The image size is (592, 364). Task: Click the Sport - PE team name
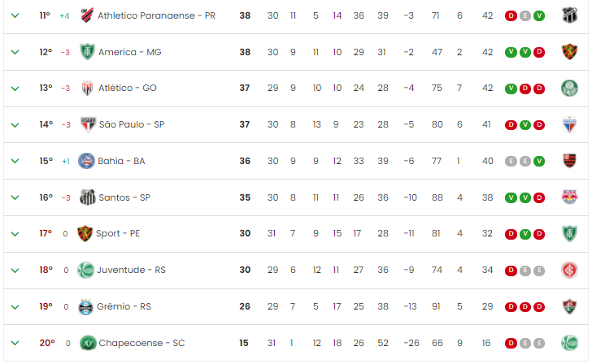118,233
